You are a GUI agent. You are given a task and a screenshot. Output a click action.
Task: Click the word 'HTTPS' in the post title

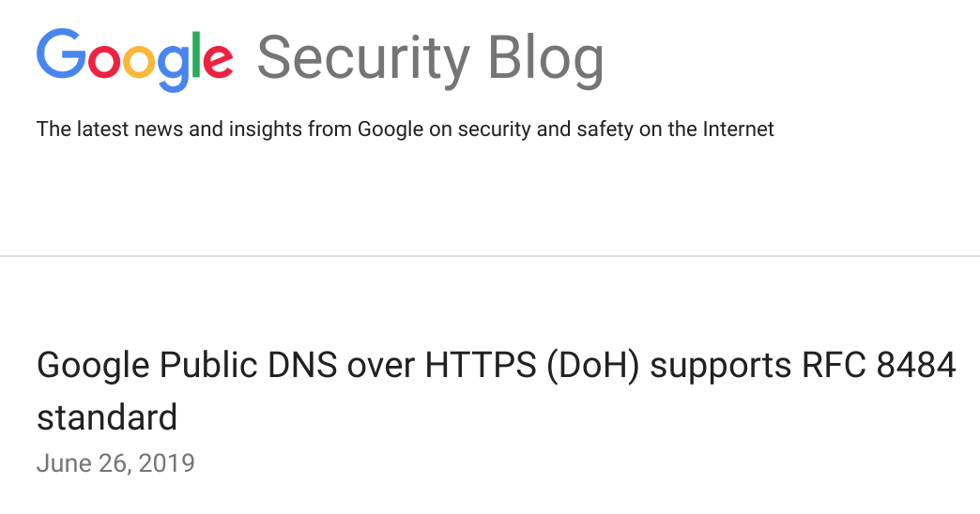[x=478, y=366]
